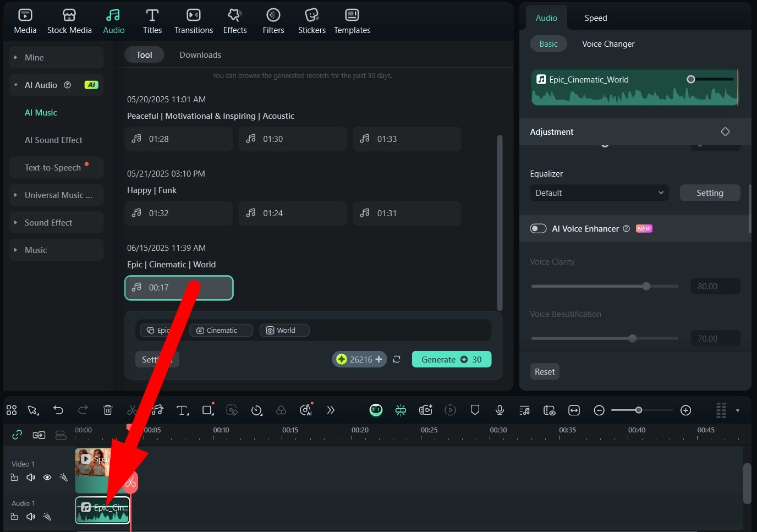Image resolution: width=757 pixels, height=532 pixels.
Task: Click the delete trash icon
Action: click(108, 410)
